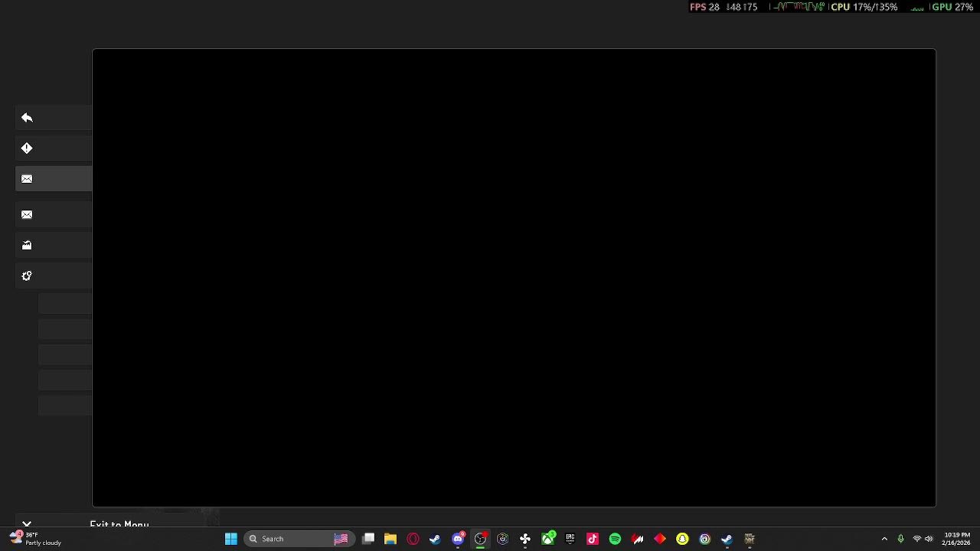Open the Partly cloudy weather widget
Viewport: 980px width, 551px height.
tap(35, 539)
